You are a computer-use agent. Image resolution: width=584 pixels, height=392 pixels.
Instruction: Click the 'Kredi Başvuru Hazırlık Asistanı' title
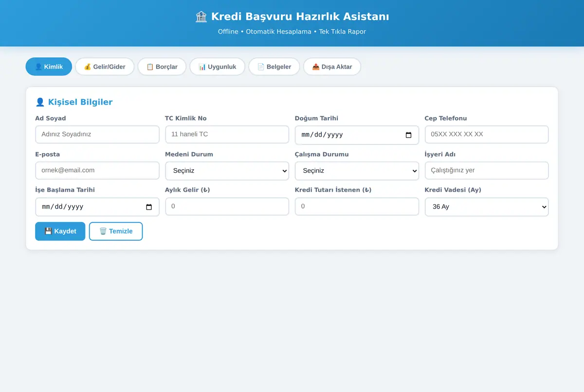(x=300, y=17)
